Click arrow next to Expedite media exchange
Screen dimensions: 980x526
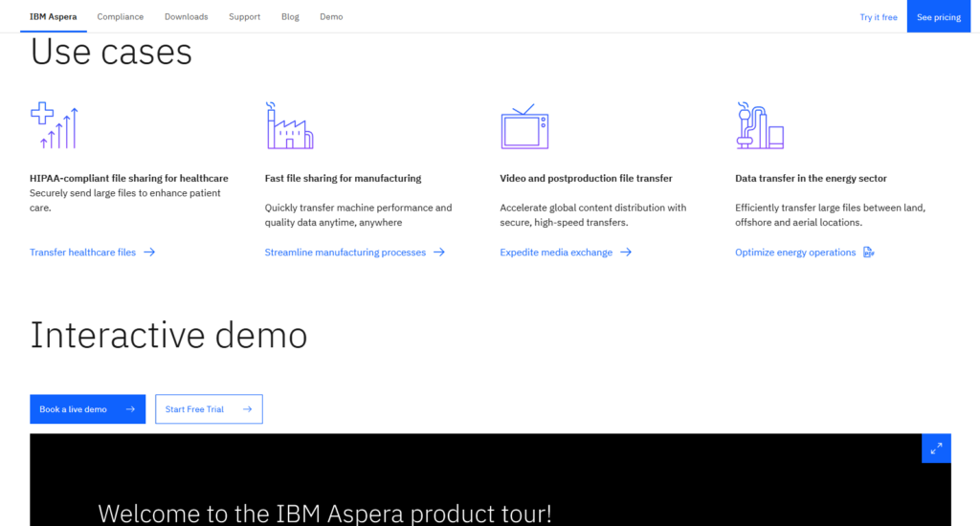[x=626, y=252]
